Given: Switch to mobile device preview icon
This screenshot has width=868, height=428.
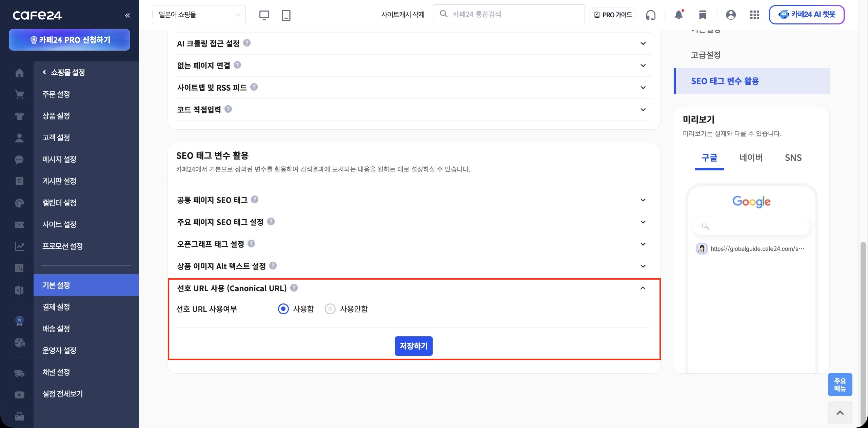Looking at the screenshot, I should pos(286,15).
